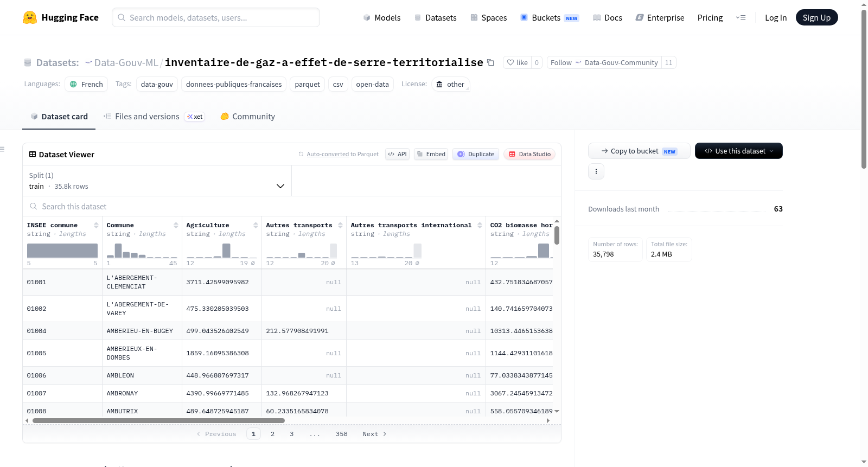Screen dimensions: 868x467
Task: Click the main search models field
Action: point(216,17)
